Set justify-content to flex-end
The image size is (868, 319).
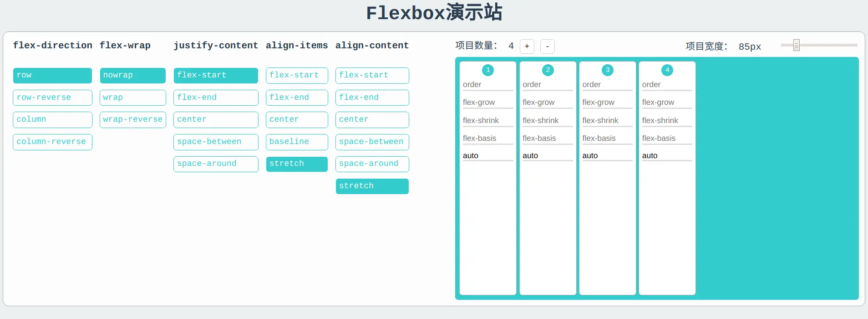(216, 98)
